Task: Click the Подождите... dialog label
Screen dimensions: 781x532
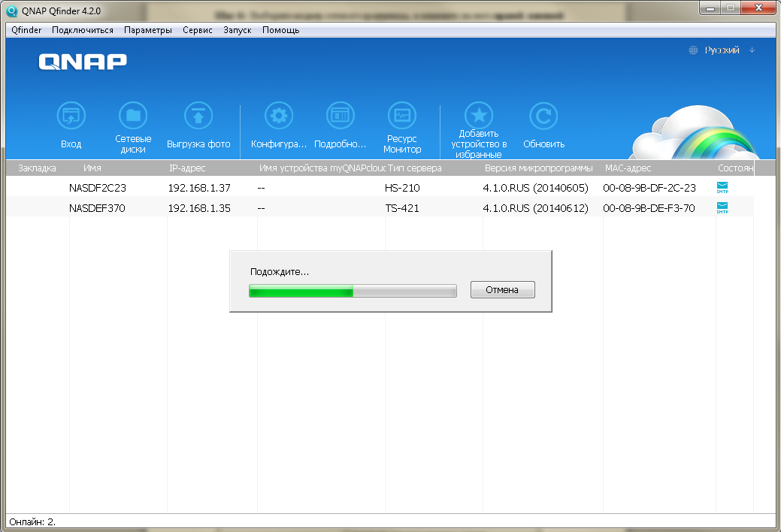Action: coord(280,272)
